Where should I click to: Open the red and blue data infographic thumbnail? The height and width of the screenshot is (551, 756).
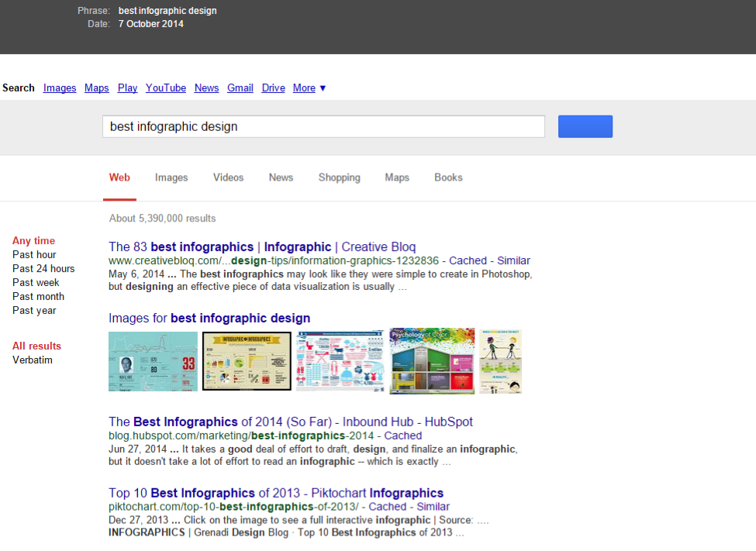click(340, 360)
